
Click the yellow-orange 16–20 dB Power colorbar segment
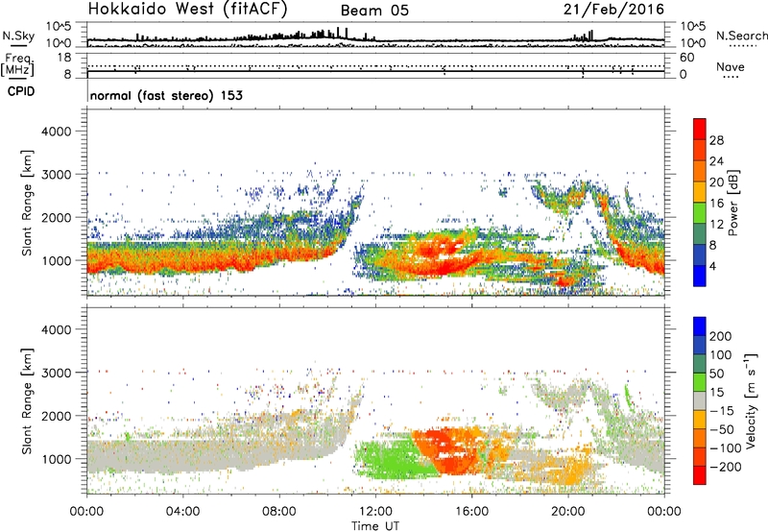[x=700, y=192]
